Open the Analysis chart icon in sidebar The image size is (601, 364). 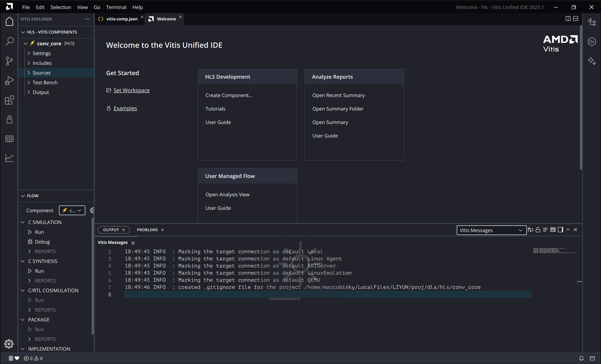pos(9,158)
